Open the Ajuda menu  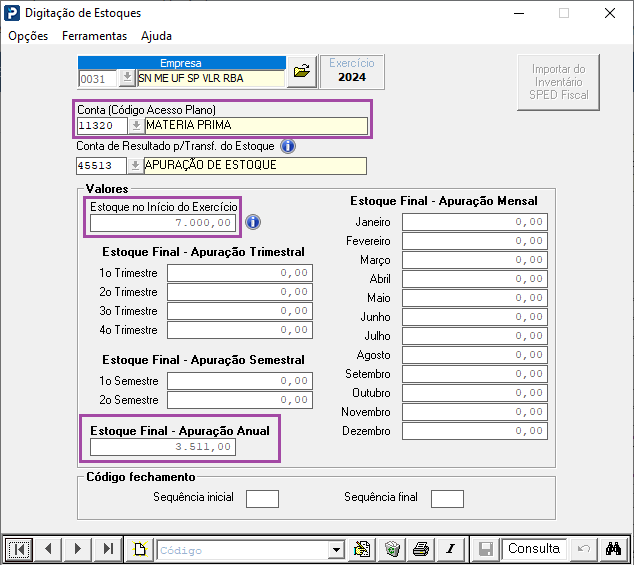(156, 36)
